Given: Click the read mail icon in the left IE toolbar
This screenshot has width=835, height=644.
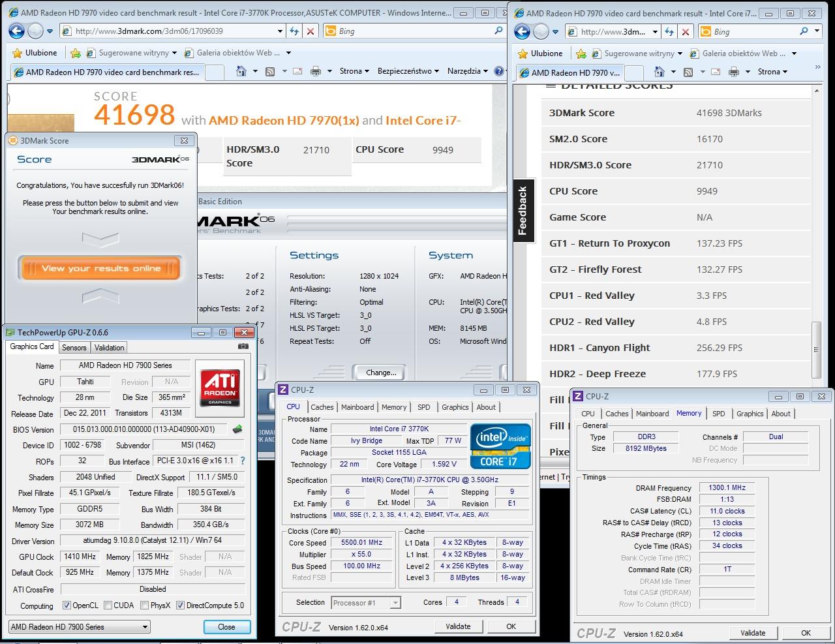Looking at the screenshot, I should (x=297, y=71).
